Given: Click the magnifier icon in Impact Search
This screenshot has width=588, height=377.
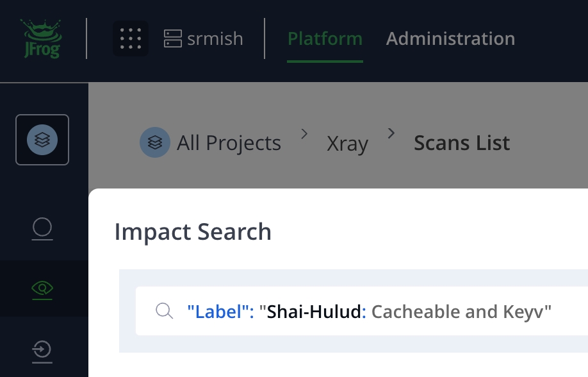Looking at the screenshot, I should point(164,311).
